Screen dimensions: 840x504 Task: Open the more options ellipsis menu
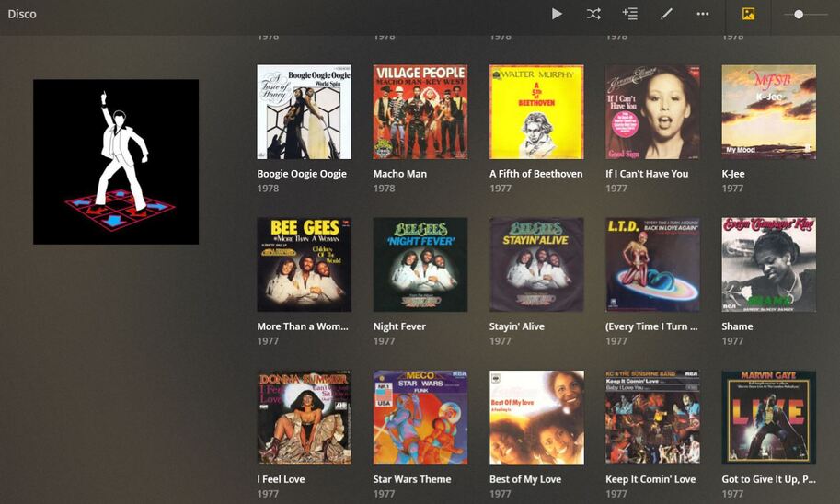pos(702,14)
